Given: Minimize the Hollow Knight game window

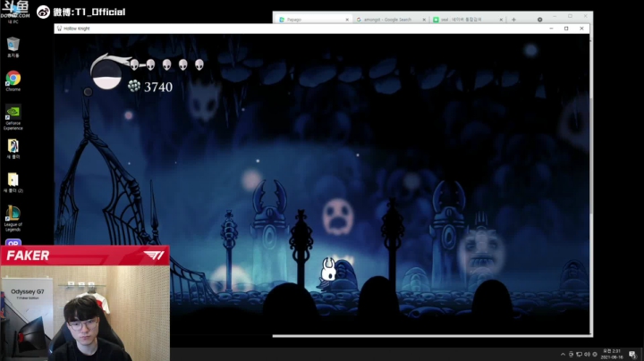Looking at the screenshot, I should tap(551, 29).
